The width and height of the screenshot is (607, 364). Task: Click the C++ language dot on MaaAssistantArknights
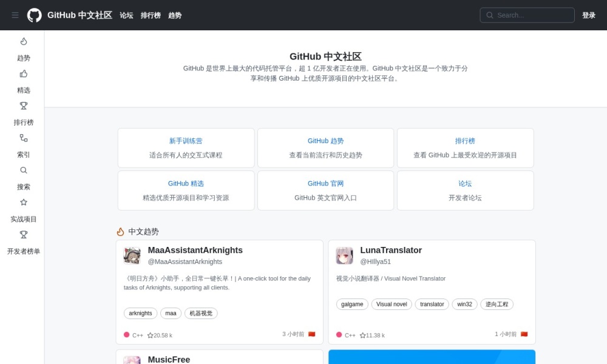[127, 335]
